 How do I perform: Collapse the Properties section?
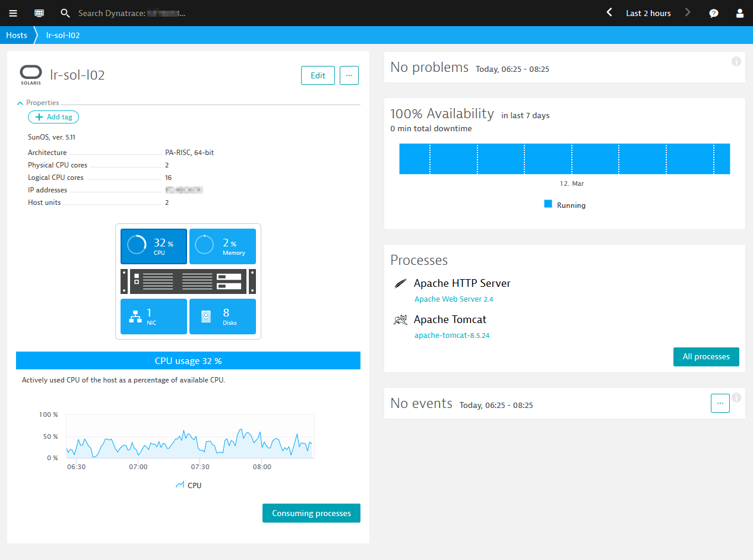point(39,103)
